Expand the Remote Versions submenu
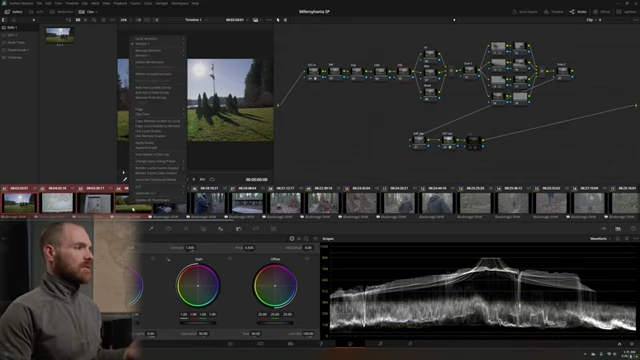640x360 pixels. pos(158,51)
